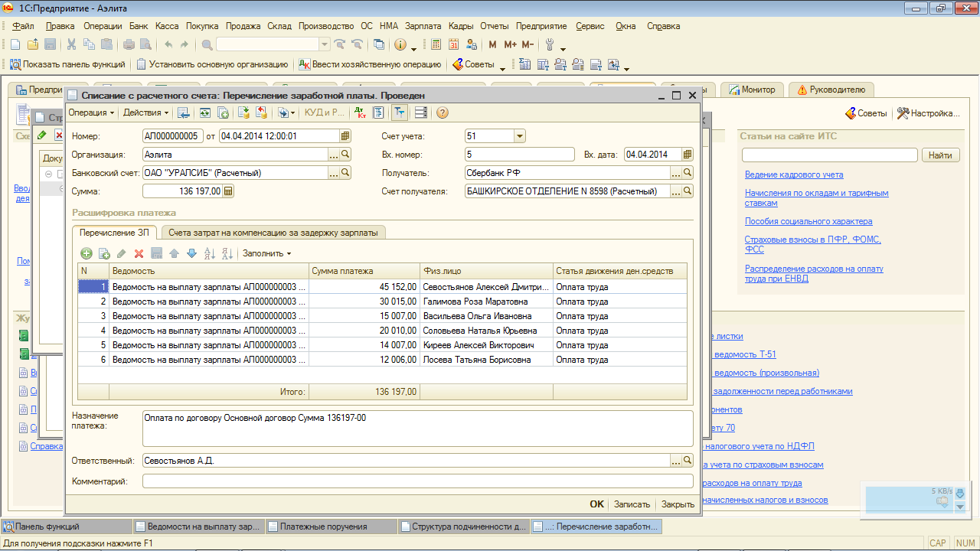Open the Зарплата menu in menu bar
980x551 pixels.
[x=423, y=26]
